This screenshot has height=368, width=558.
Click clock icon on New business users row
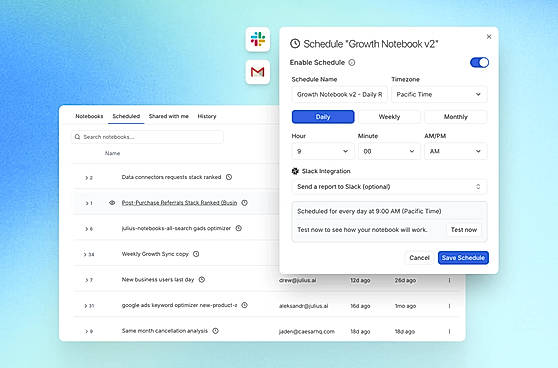202,279
